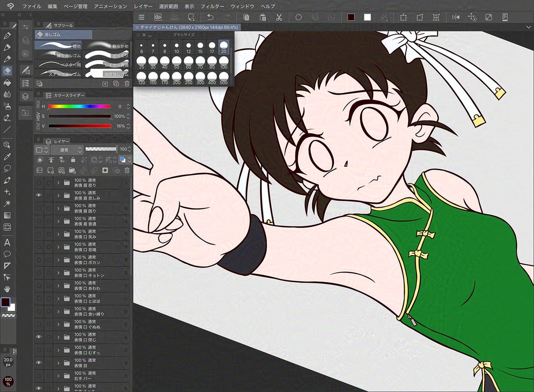
Task: Select the Blend tool (two droplets)
Action: tap(7, 94)
